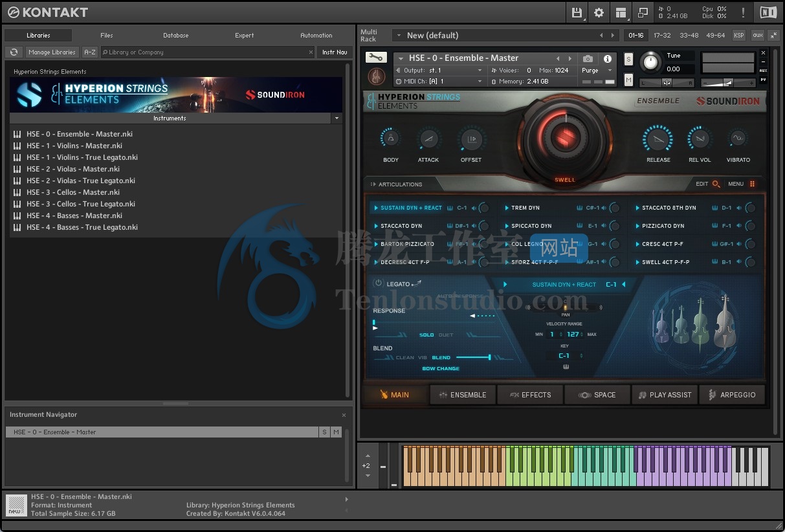Click the large Swell center knob
This screenshot has height=532, width=785.
(564, 137)
